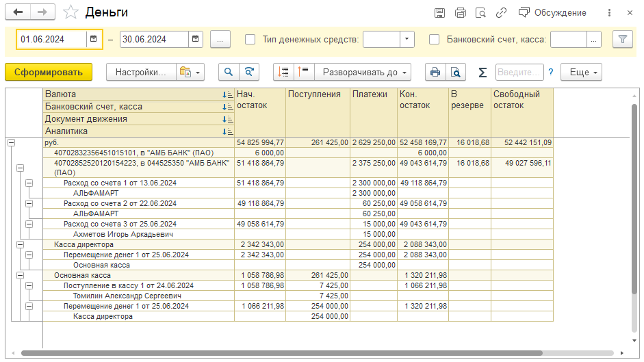Add the report to favorites star

click(x=70, y=12)
